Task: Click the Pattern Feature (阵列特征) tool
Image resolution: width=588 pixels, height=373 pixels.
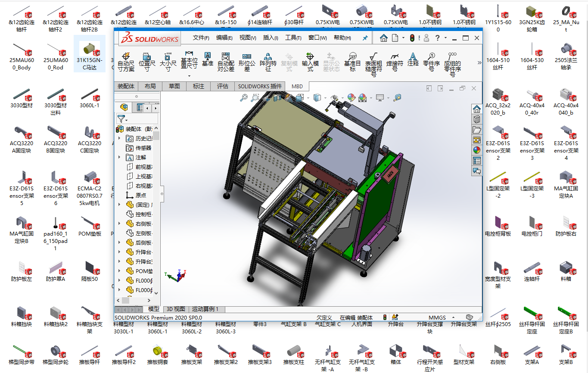Action: tap(268, 62)
